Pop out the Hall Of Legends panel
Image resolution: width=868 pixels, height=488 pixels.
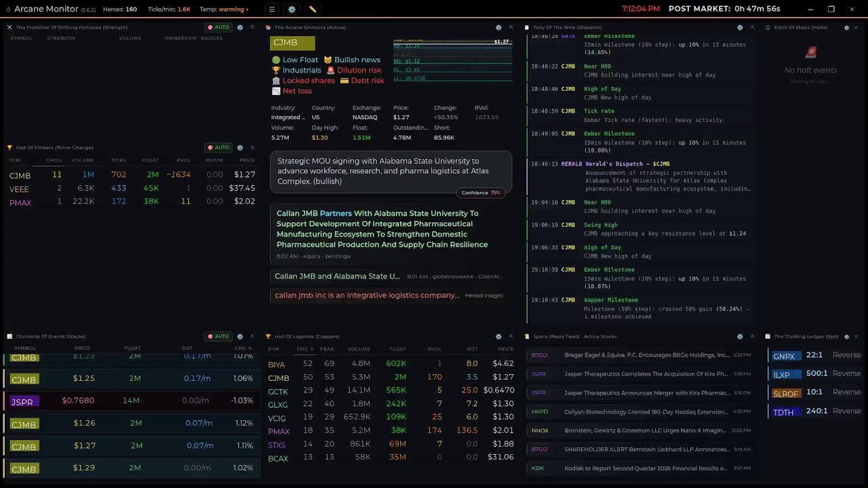[x=511, y=336]
